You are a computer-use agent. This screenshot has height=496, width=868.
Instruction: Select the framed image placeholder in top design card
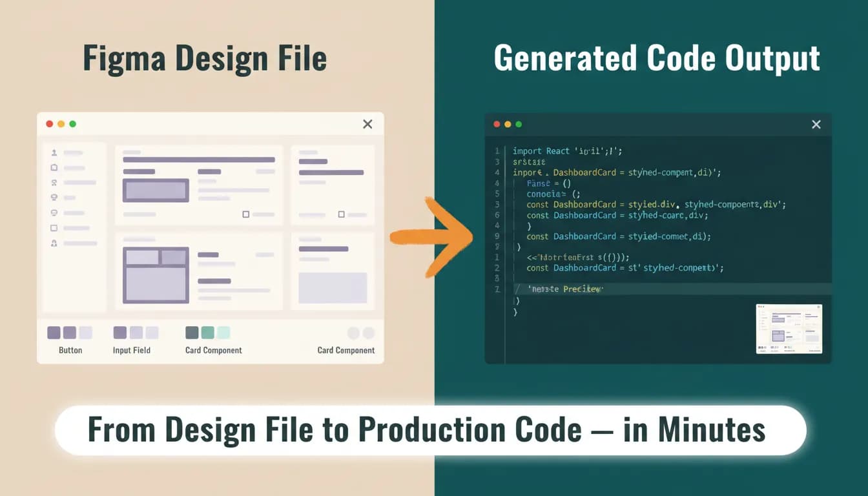point(156,191)
